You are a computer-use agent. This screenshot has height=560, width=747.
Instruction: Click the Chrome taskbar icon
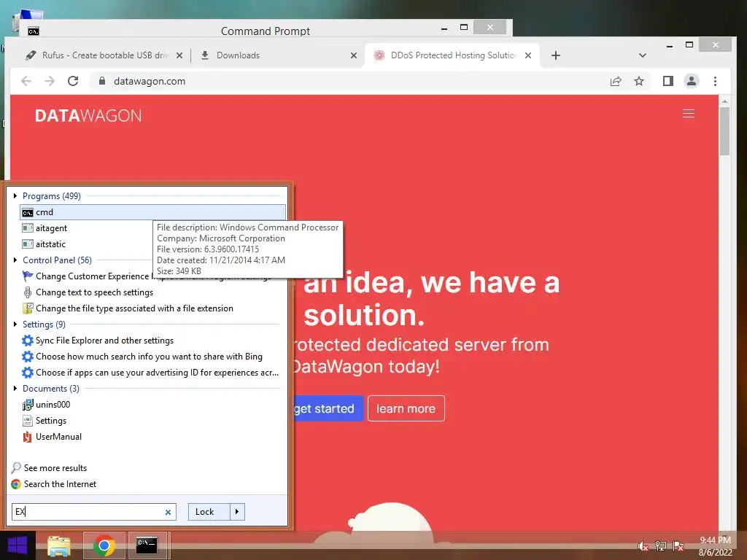click(104, 545)
